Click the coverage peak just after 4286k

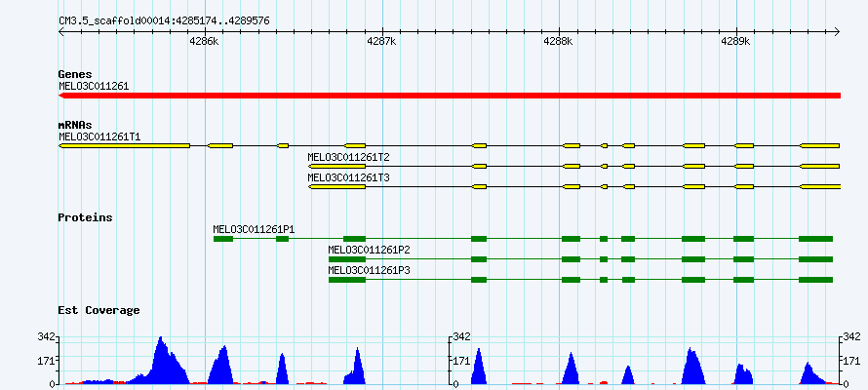(x=222, y=365)
